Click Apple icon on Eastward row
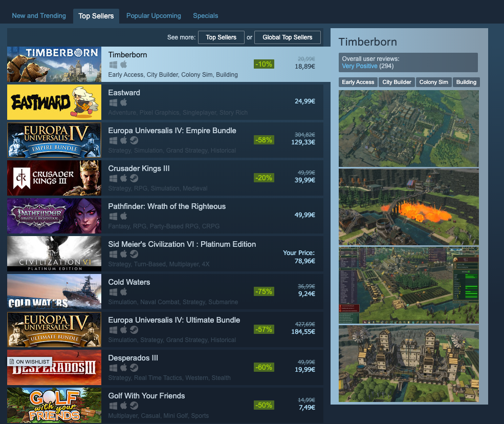The width and height of the screenshot is (504, 424). point(124,102)
